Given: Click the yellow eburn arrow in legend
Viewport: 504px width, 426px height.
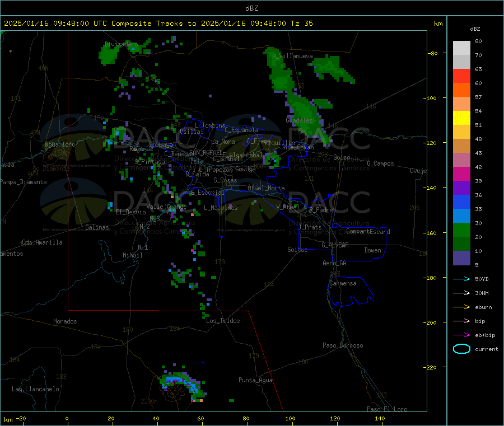Looking at the screenshot, I should [x=461, y=307].
